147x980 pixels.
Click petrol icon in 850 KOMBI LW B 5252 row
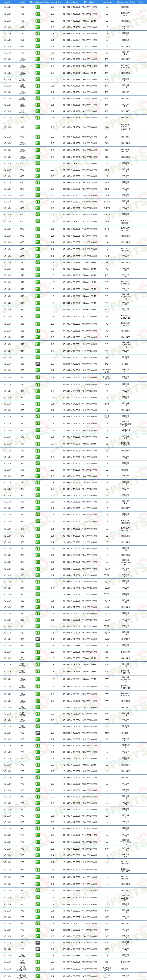coord(38,92)
